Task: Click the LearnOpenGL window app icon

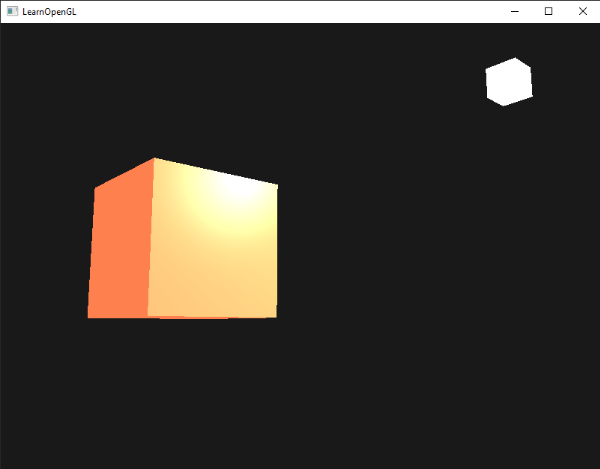Action: point(12,11)
